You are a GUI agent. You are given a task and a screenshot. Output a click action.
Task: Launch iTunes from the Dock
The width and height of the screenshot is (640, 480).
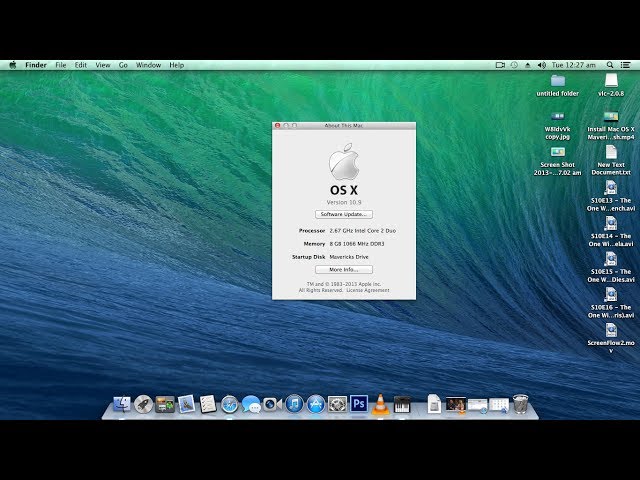pos(294,404)
